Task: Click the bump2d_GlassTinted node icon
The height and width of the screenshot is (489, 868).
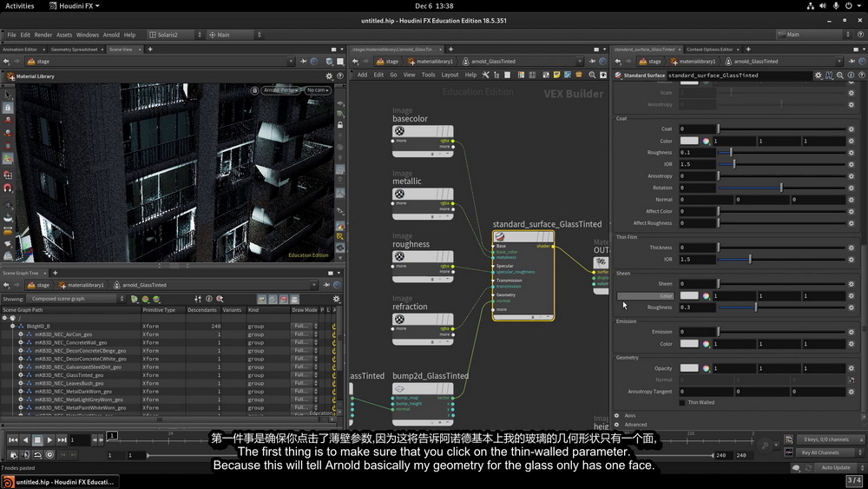Action: [399, 389]
